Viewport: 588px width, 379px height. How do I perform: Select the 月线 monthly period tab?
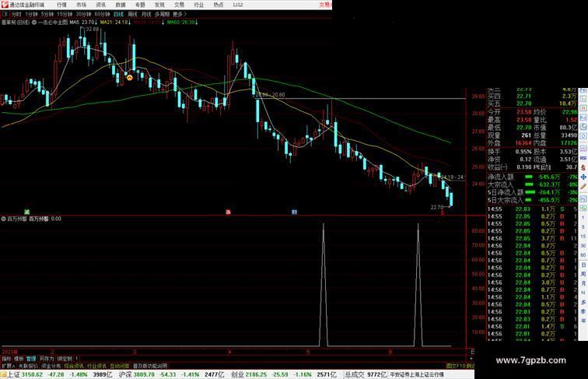click(146, 14)
